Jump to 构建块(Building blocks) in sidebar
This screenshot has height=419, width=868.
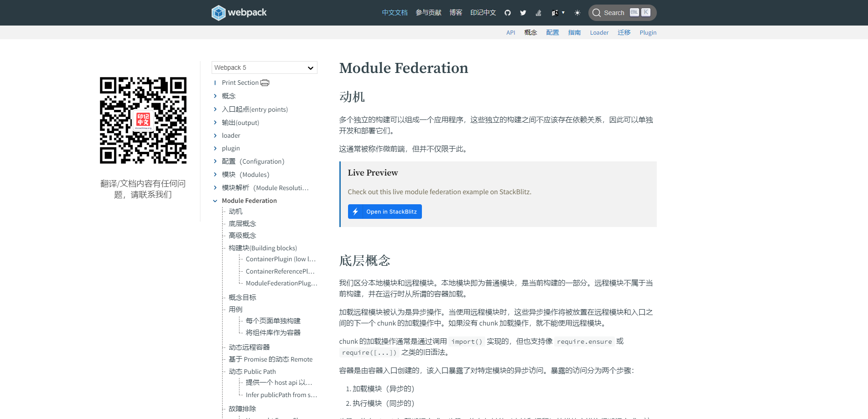[x=263, y=248]
